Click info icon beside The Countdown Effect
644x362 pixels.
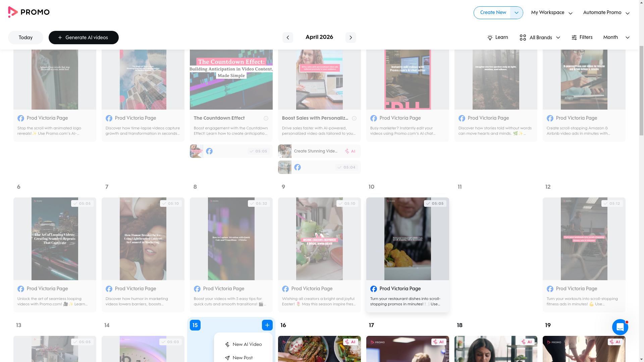click(266, 118)
